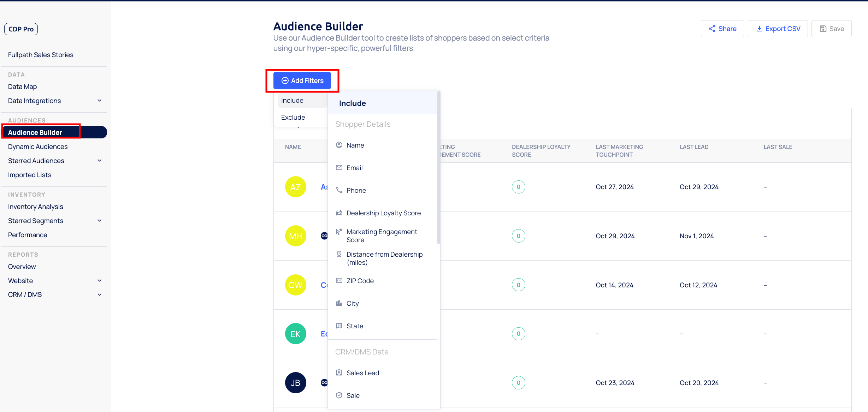Viewport: 868px width, 412px height.
Task: Pick the Marketing Engagement Score filter
Action: click(382, 235)
